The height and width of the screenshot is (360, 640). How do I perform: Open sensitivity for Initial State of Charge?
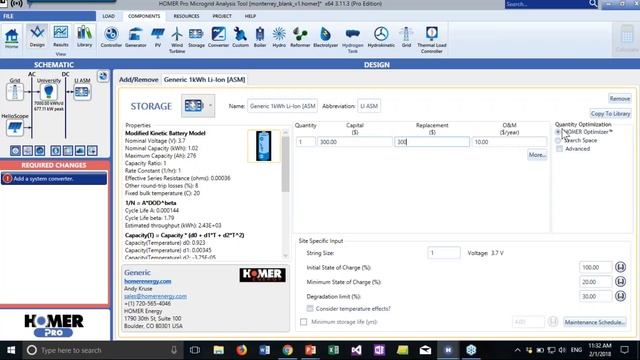620,267
